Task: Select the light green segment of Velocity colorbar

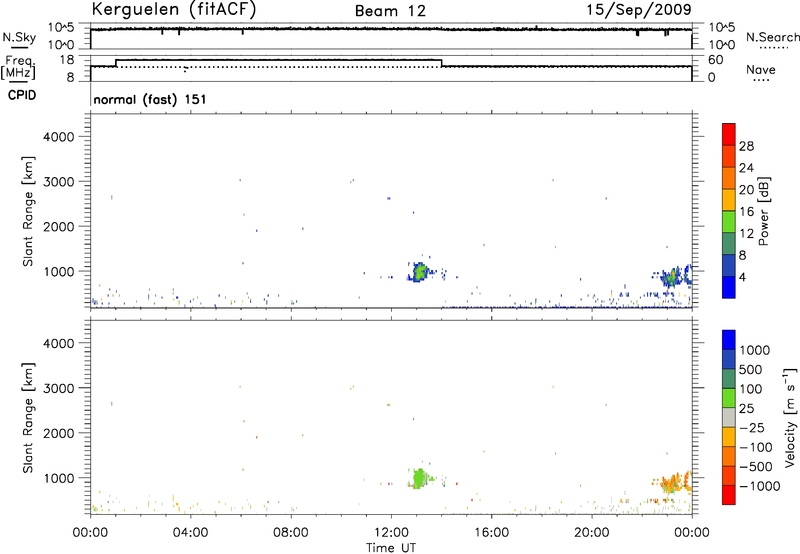Action: coord(729,398)
